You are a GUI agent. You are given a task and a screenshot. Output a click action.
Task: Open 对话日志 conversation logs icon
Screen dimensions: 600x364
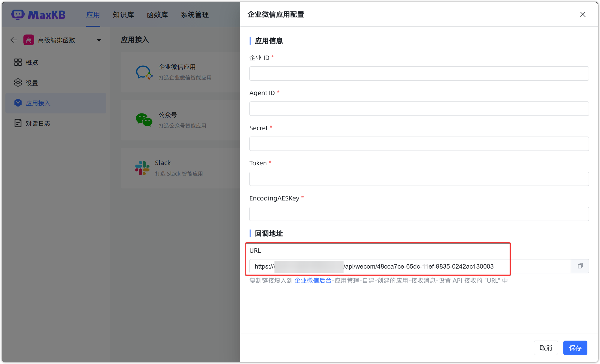(18, 123)
